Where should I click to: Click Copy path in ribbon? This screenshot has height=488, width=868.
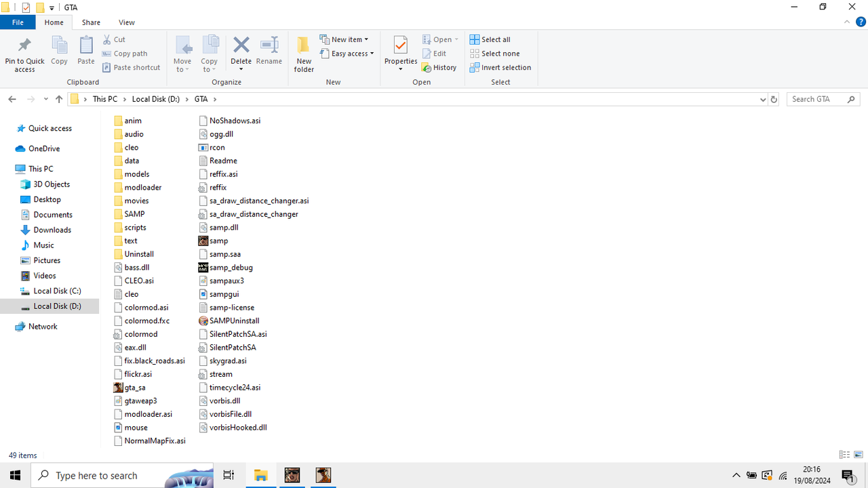[125, 54]
